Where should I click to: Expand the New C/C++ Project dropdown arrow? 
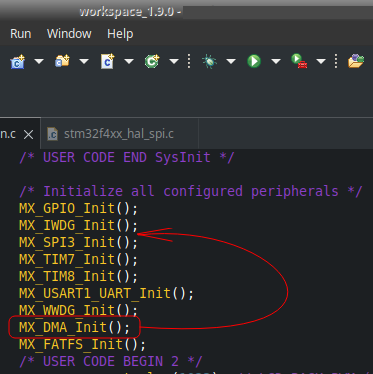click(39, 61)
